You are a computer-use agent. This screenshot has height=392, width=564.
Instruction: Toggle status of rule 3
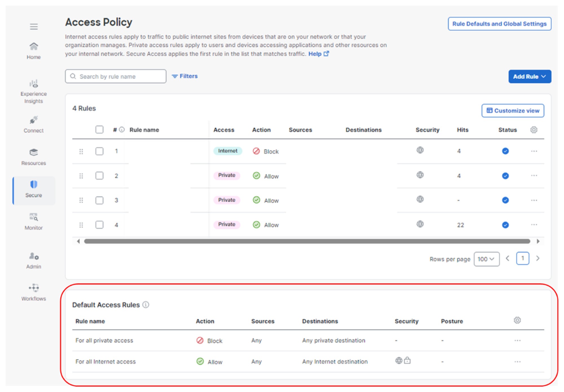tap(505, 200)
